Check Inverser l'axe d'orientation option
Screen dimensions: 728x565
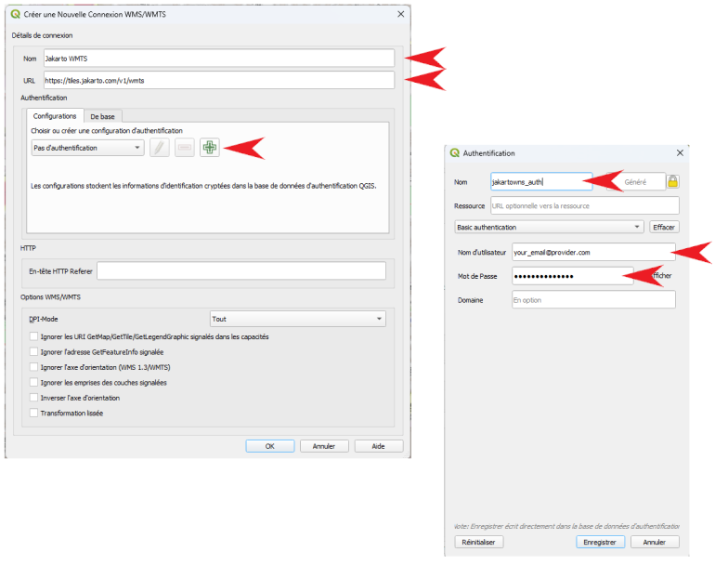(34, 398)
